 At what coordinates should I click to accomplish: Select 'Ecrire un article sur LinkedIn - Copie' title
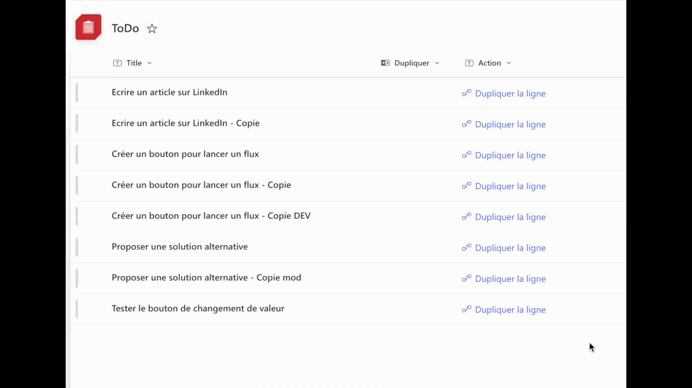(x=185, y=123)
